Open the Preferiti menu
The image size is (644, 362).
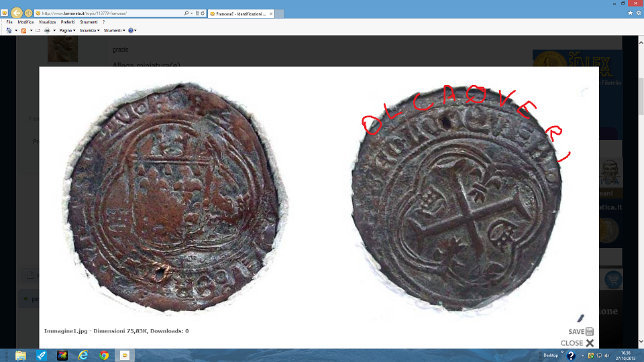tap(68, 22)
